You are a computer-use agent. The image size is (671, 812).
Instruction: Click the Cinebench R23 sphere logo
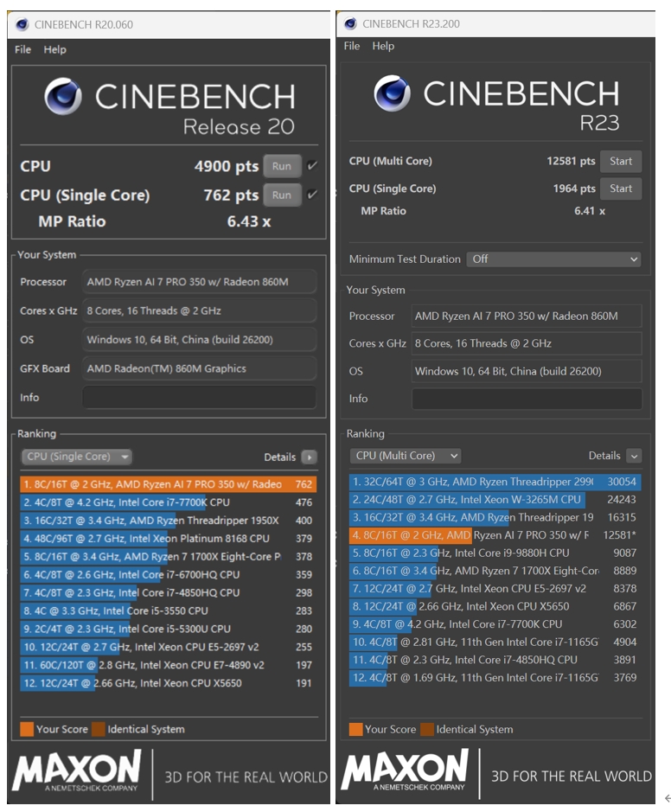(392, 93)
